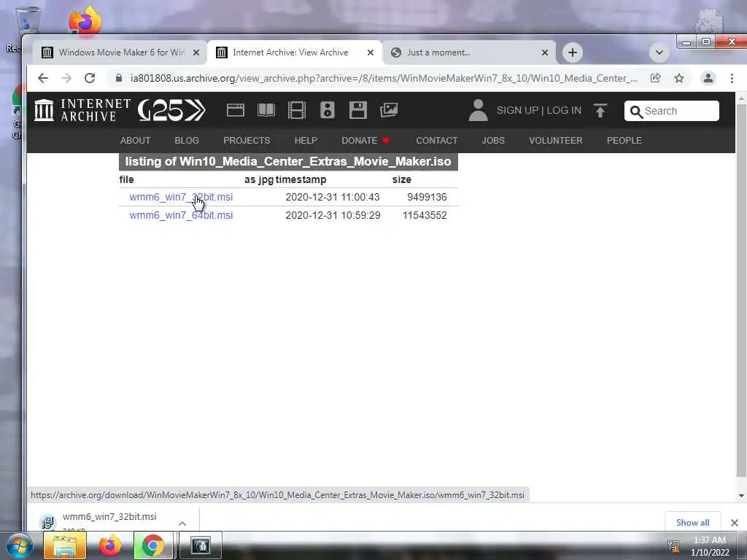Open Chrome profile icon

(x=708, y=78)
